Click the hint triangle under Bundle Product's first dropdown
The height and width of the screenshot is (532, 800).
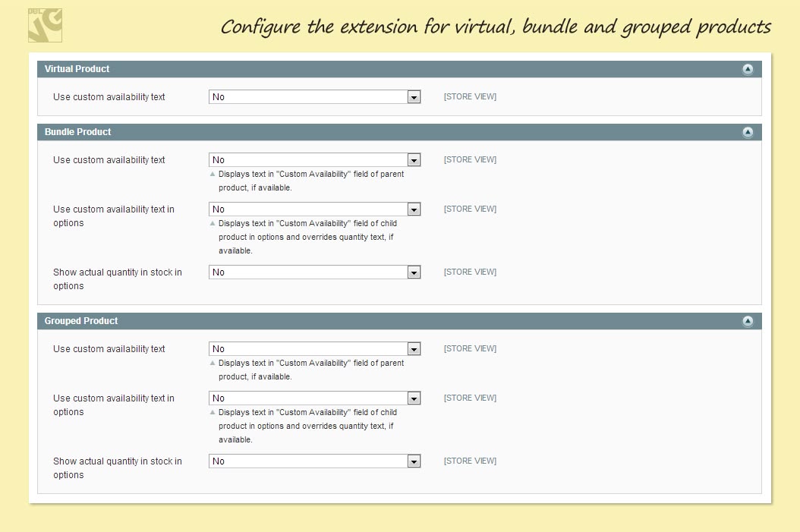213,175
